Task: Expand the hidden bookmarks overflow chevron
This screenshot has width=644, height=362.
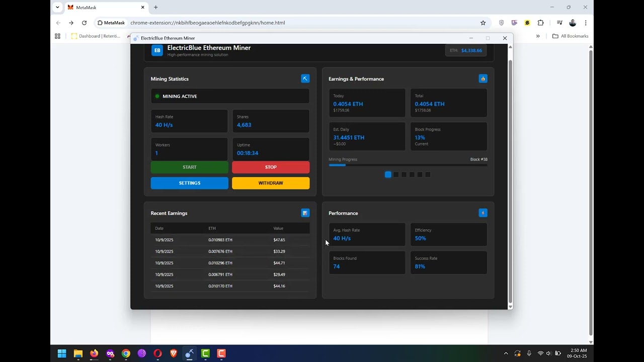Action: (538, 36)
